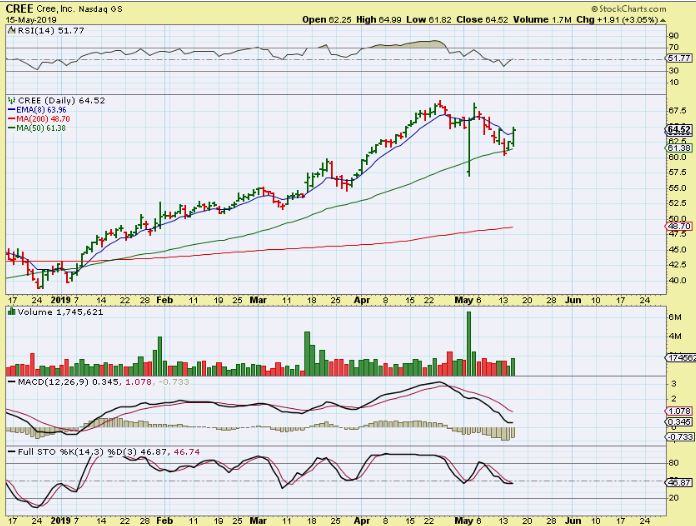Viewport: 696px width, 526px height.
Task: Click the 61.38 tag on the price axis
Action: pos(679,148)
